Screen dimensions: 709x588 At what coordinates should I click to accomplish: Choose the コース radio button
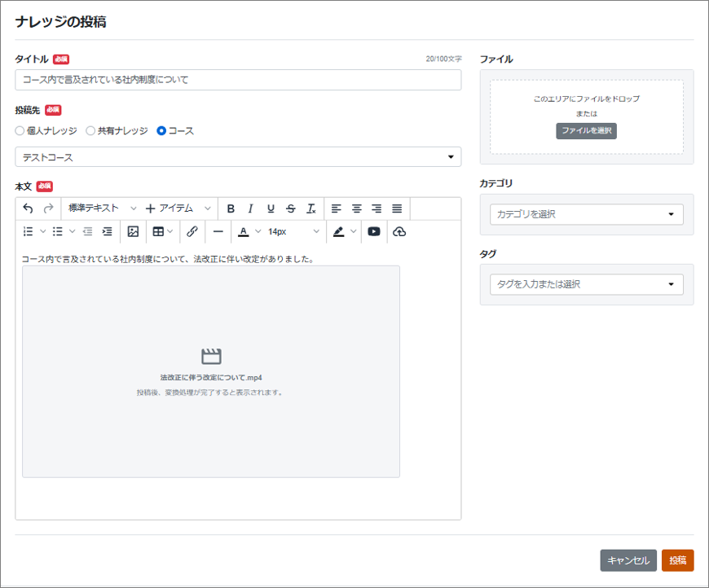coord(161,130)
